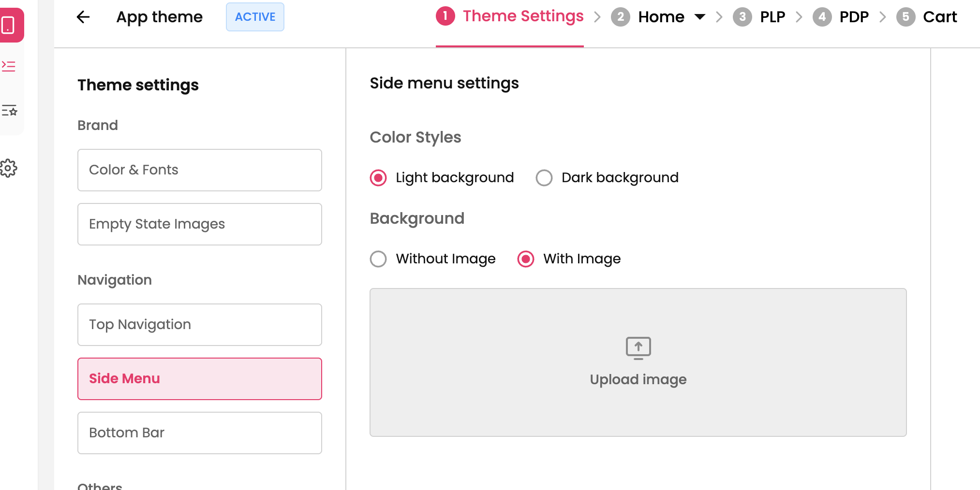Click the back arrow icon
Screen dimensions: 980x490
tap(83, 17)
